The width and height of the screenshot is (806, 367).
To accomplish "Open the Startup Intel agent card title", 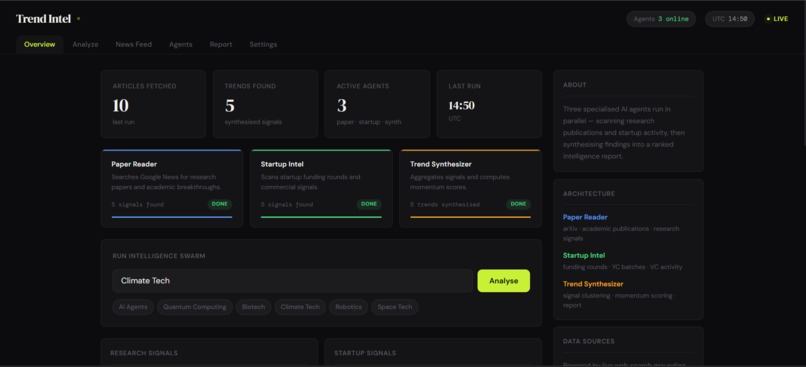I will pos(282,164).
